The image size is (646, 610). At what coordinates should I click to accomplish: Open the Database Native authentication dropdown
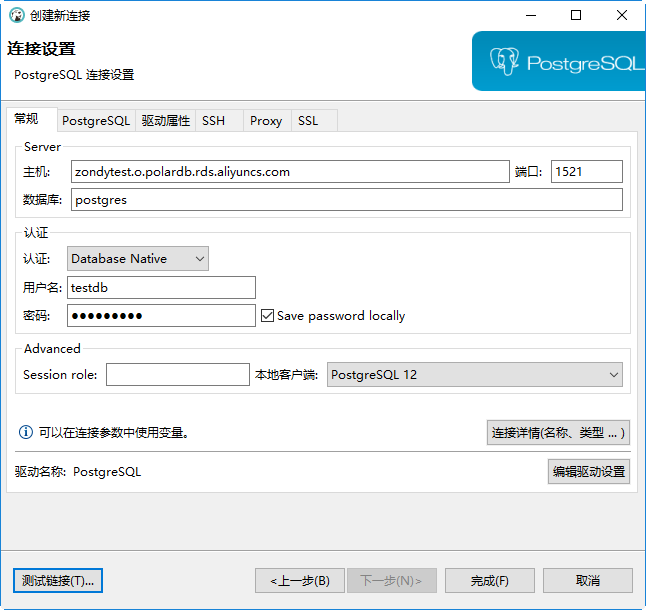[x=138, y=259]
